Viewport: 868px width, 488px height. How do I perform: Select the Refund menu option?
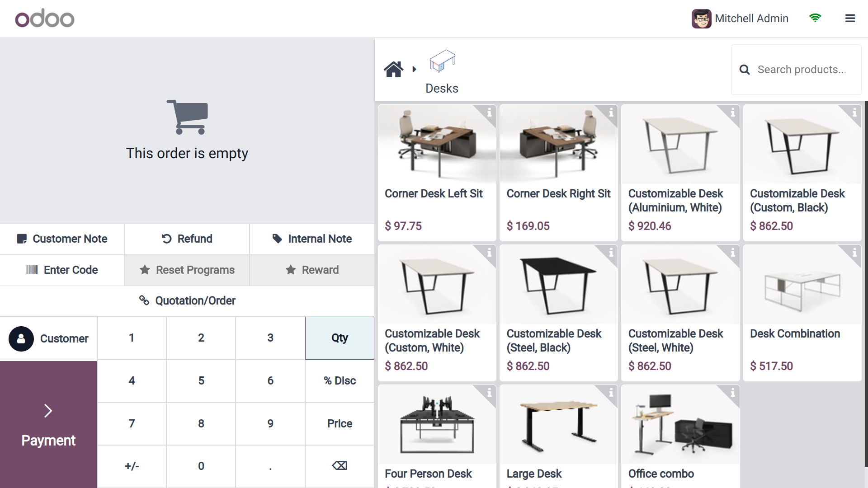[x=187, y=239]
